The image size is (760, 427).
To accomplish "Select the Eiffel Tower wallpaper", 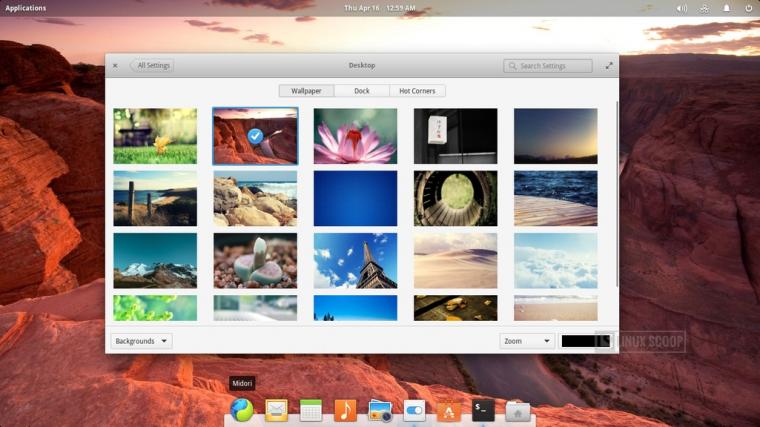I will point(355,261).
